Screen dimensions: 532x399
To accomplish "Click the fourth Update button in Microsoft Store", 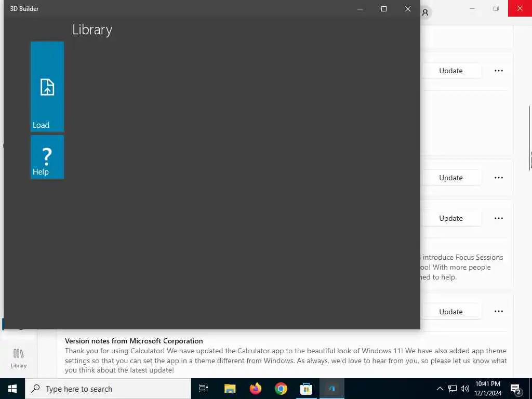I will pos(450,312).
